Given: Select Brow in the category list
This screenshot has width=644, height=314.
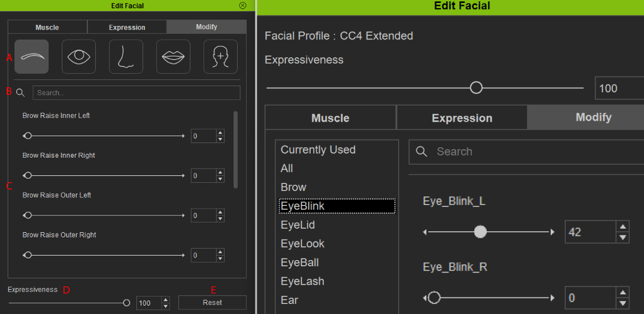Looking at the screenshot, I should pos(294,187).
